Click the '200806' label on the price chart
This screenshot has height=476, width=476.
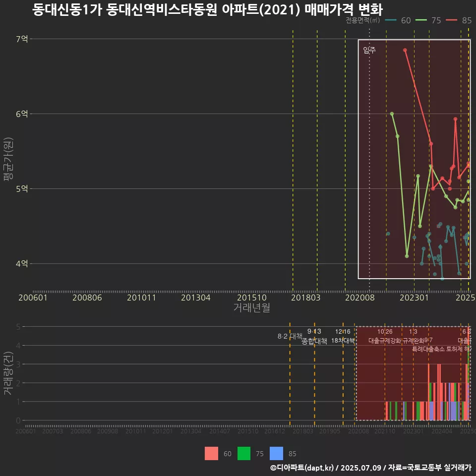87,297
